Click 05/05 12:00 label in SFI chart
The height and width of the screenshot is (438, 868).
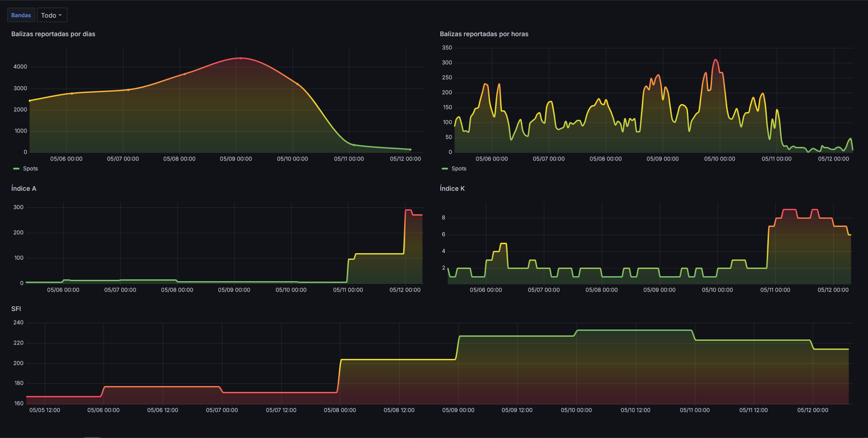45,410
